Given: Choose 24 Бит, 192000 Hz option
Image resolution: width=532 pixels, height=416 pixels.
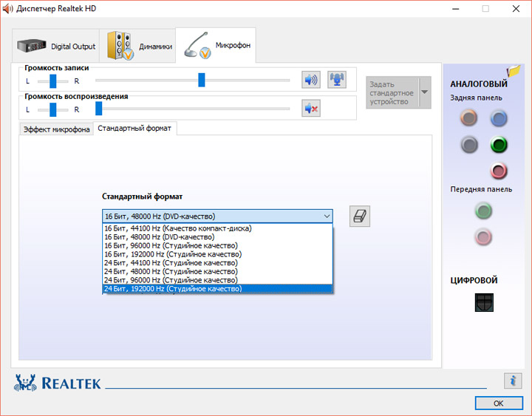Looking at the screenshot, I should (217, 289).
